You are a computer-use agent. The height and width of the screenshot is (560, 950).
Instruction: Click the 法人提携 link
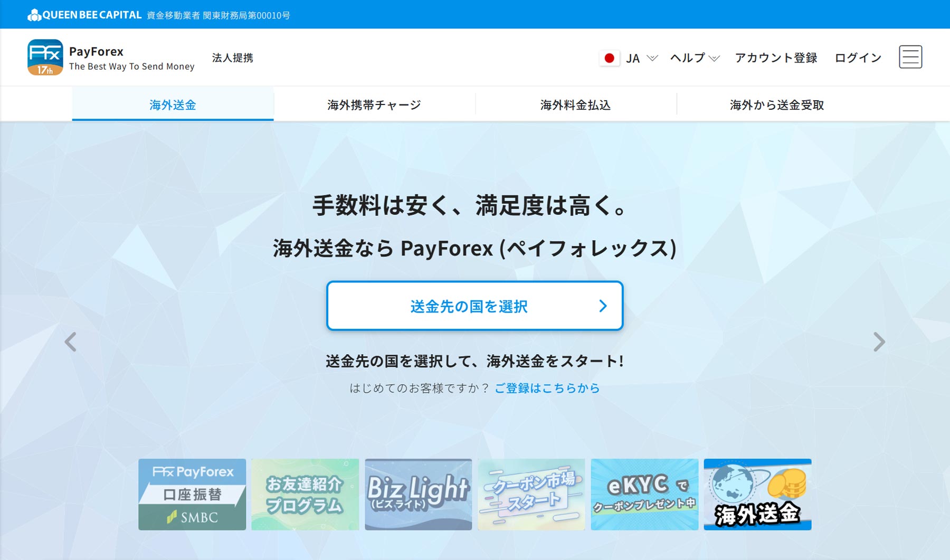[x=233, y=58]
